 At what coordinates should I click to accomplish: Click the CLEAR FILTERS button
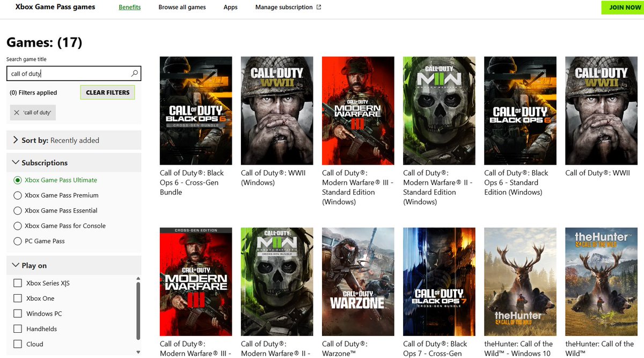coord(108,92)
